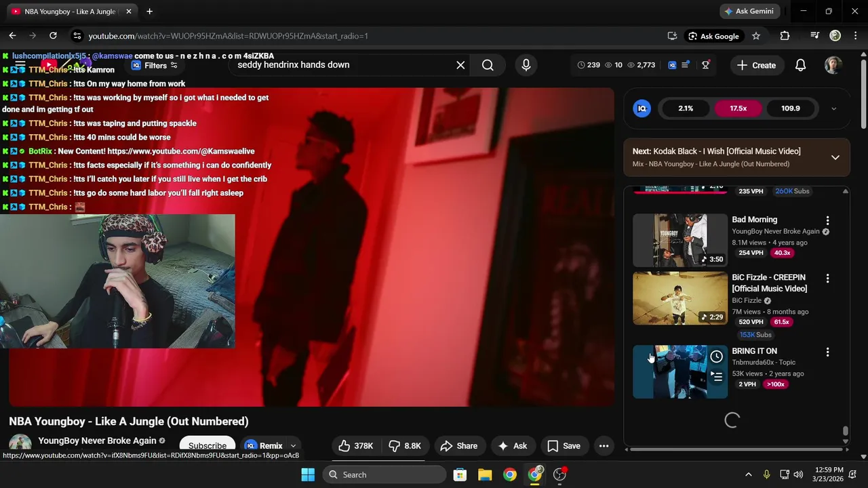Like the video with 378K thumbs up
This screenshot has width=868, height=488.
(356, 446)
